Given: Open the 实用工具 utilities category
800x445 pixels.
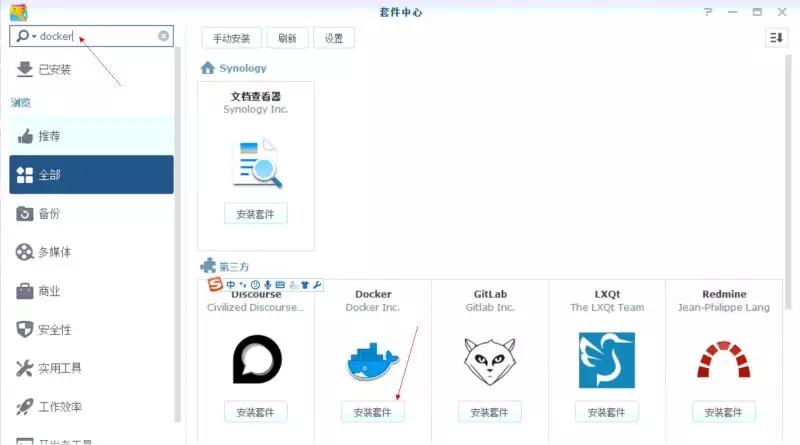Looking at the screenshot, I should [x=91, y=368].
